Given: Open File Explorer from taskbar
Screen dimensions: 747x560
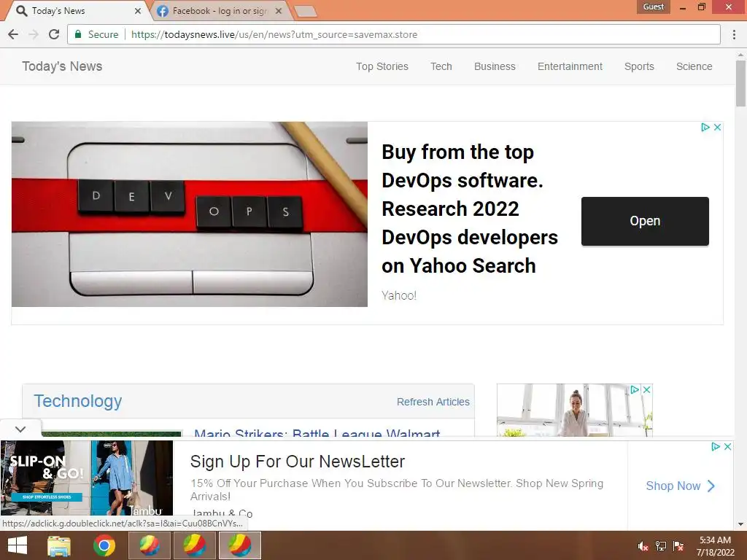Looking at the screenshot, I should click(59, 545).
